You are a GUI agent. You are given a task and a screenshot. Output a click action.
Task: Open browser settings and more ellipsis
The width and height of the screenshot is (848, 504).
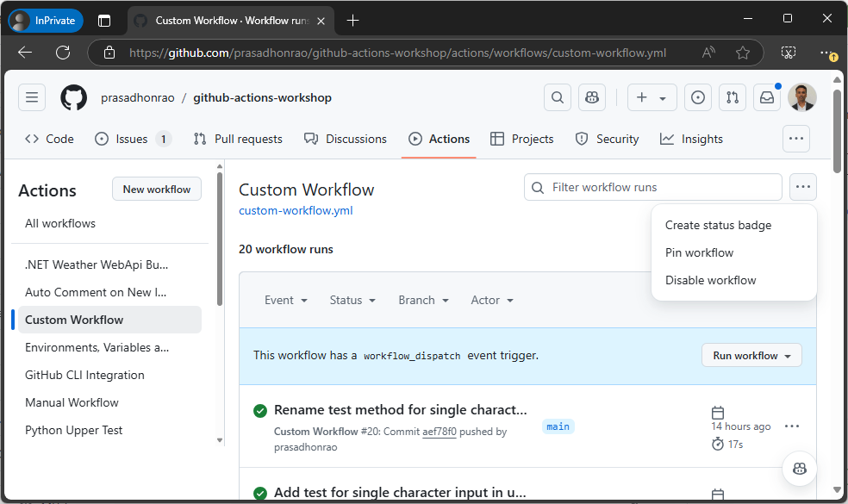(826, 53)
